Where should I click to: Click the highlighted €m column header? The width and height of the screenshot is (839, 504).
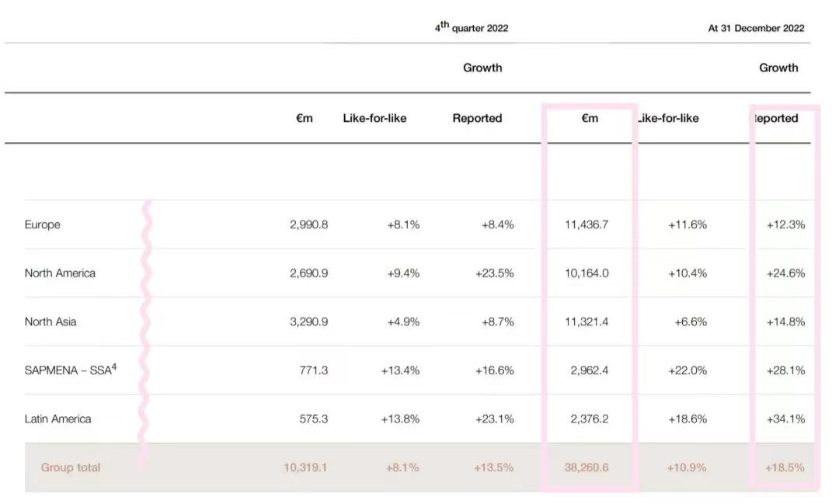coord(590,118)
